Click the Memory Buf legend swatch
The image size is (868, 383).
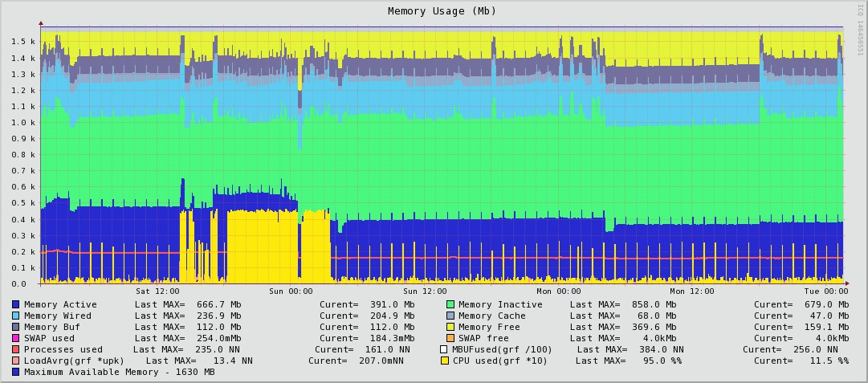coord(15,327)
